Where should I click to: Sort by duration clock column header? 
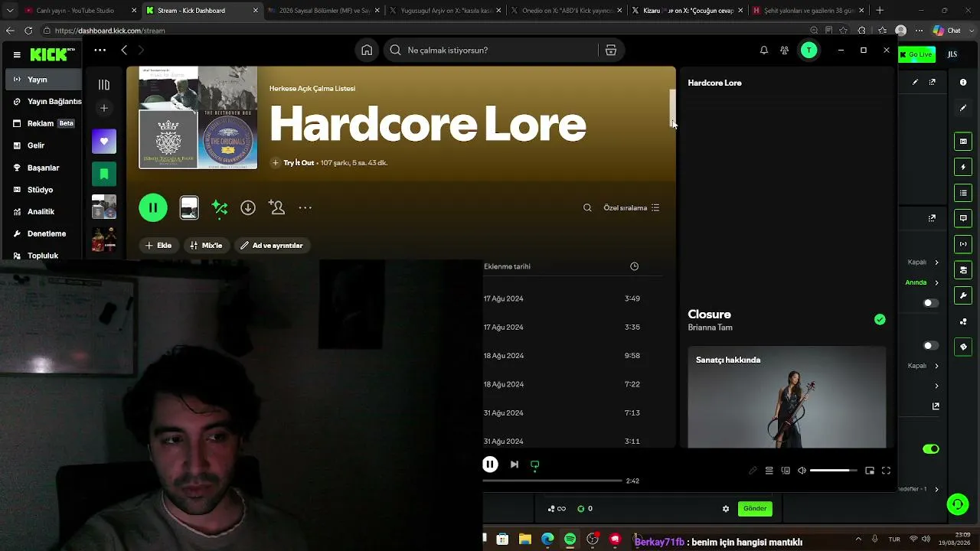(x=634, y=266)
